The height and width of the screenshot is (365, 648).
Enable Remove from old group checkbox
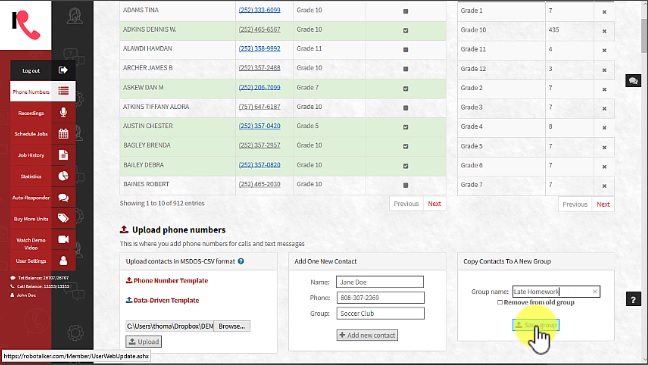pos(500,303)
